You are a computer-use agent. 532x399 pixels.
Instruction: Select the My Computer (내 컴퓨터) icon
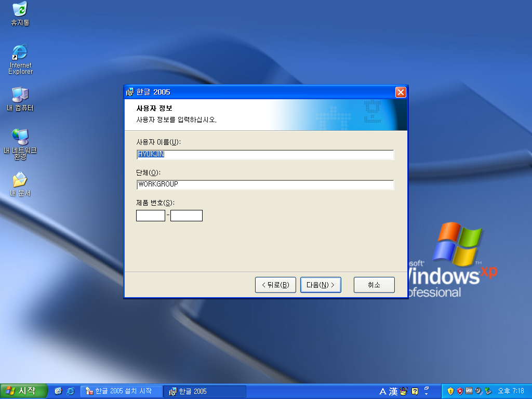(20, 99)
